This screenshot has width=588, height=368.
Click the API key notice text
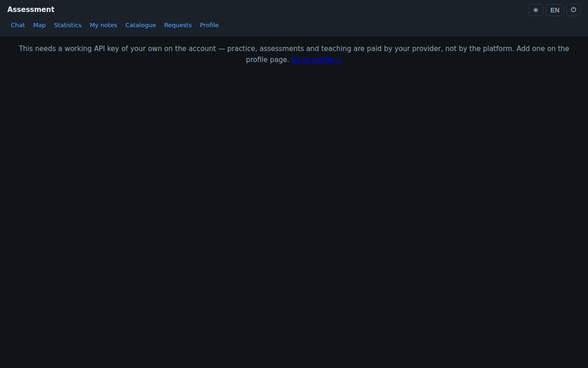point(294,54)
